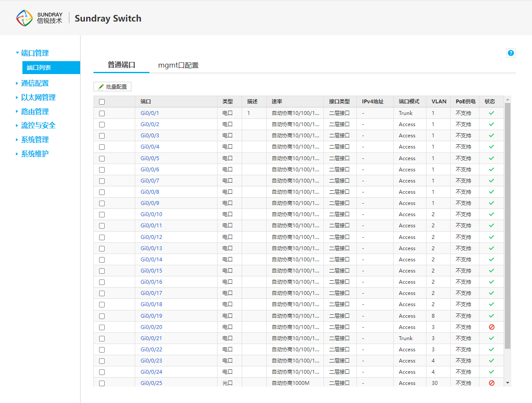Click the green status checkmark for Gi0/0/21

pos(492,338)
